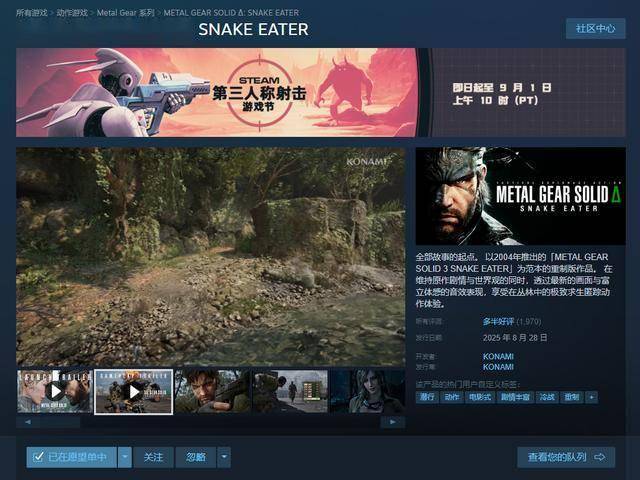640x480 pixels.
Task: Expand the wishlist dropdown arrow
Action: pyautogui.click(x=125, y=457)
